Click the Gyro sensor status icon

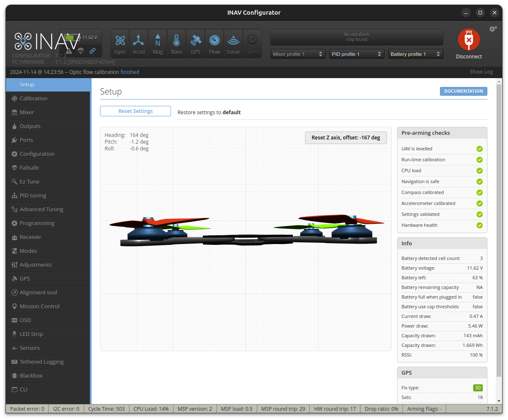point(120,44)
